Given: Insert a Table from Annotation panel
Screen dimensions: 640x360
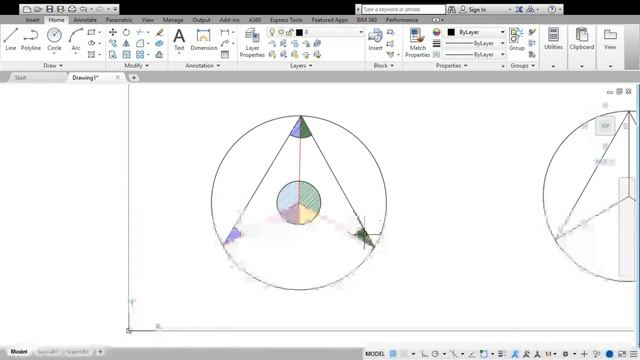Looking at the screenshot, I should click(225, 54).
